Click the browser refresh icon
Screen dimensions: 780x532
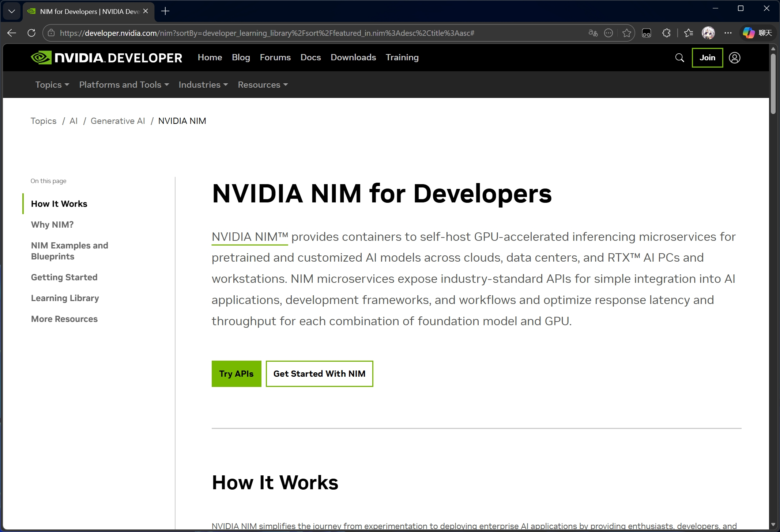pyautogui.click(x=31, y=33)
